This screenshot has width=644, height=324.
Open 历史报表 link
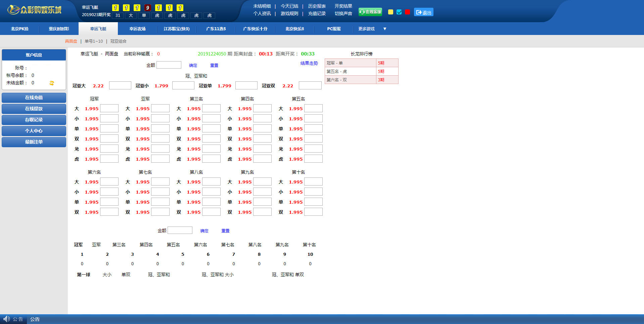(317, 6)
